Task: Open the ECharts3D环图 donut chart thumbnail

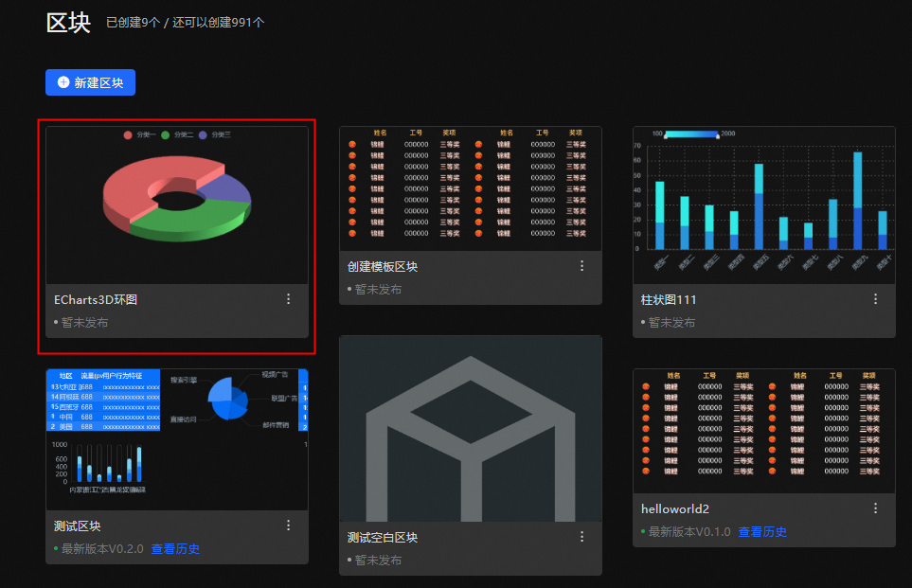Action: [x=177, y=205]
